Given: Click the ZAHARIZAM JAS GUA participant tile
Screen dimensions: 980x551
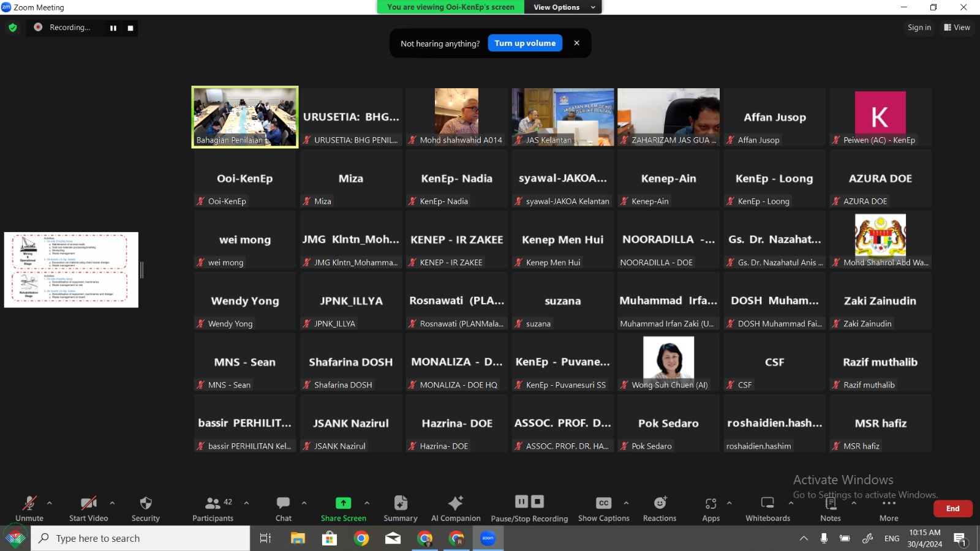Looking at the screenshot, I should coord(669,117).
